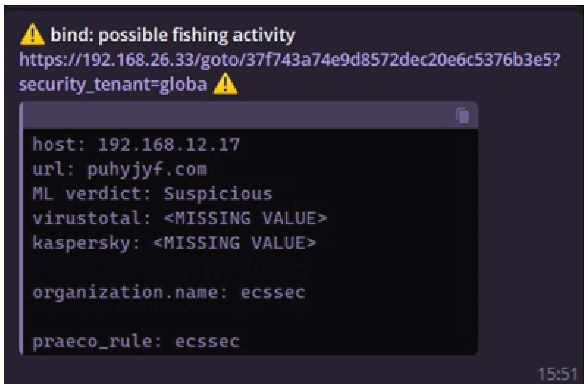This screenshot has width=588, height=389.
Task: Click the domain puhyjyf.com
Action: [147, 170]
